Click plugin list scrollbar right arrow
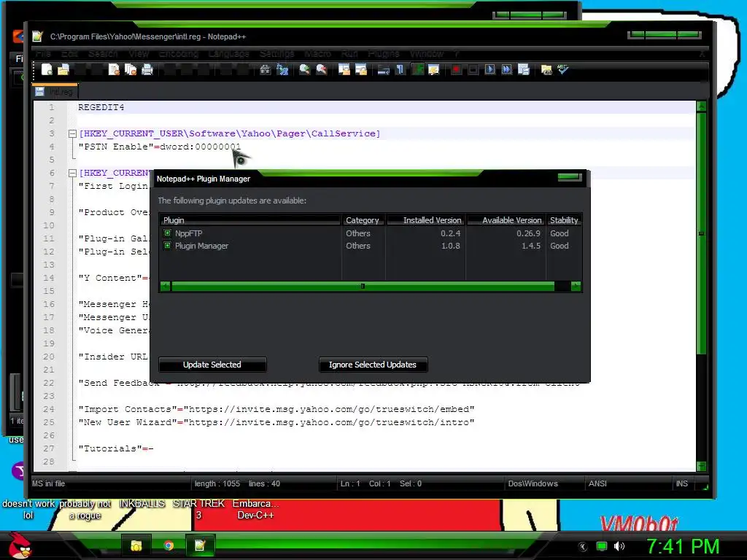 [x=576, y=286]
